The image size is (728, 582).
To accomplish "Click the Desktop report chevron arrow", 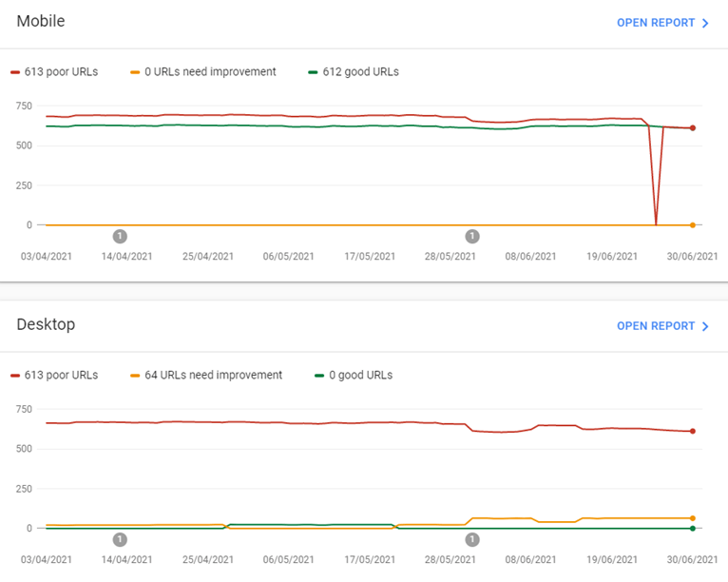I will click(705, 326).
